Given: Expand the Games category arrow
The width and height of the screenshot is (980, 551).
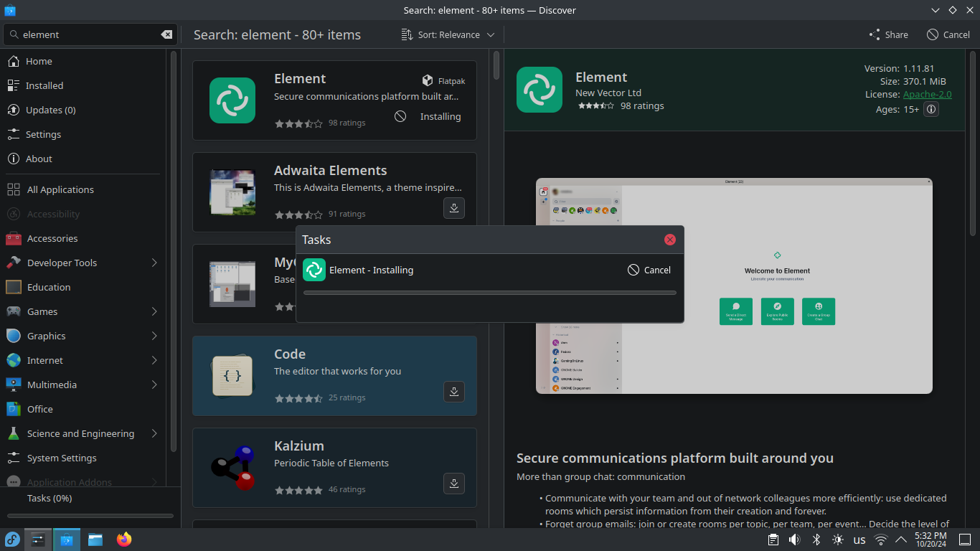Looking at the screenshot, I should [x=154, y=311].
